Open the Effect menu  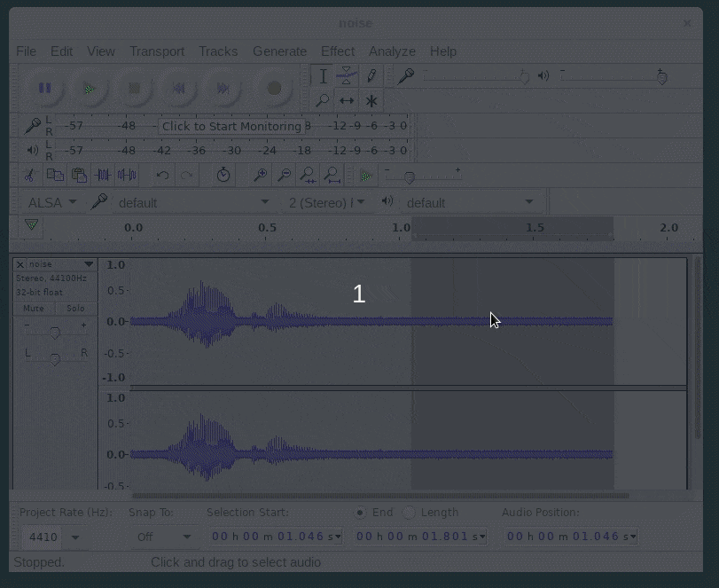337,51
